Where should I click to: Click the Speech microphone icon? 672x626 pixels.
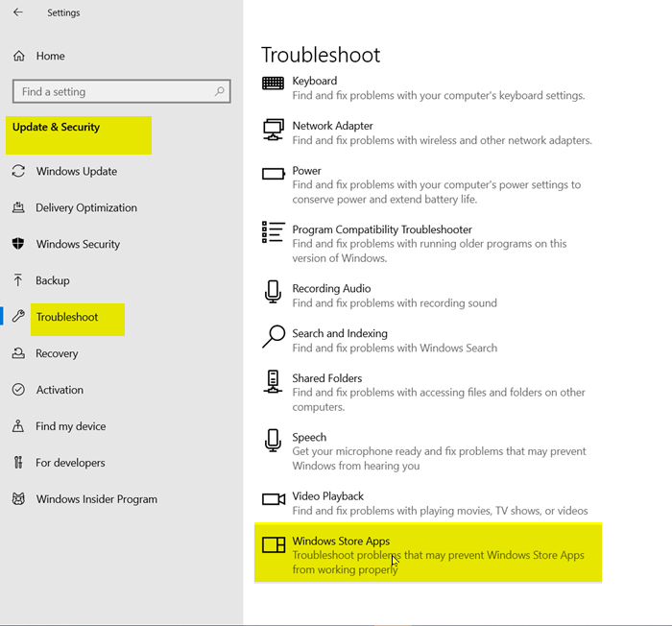[x=273, y=441]
